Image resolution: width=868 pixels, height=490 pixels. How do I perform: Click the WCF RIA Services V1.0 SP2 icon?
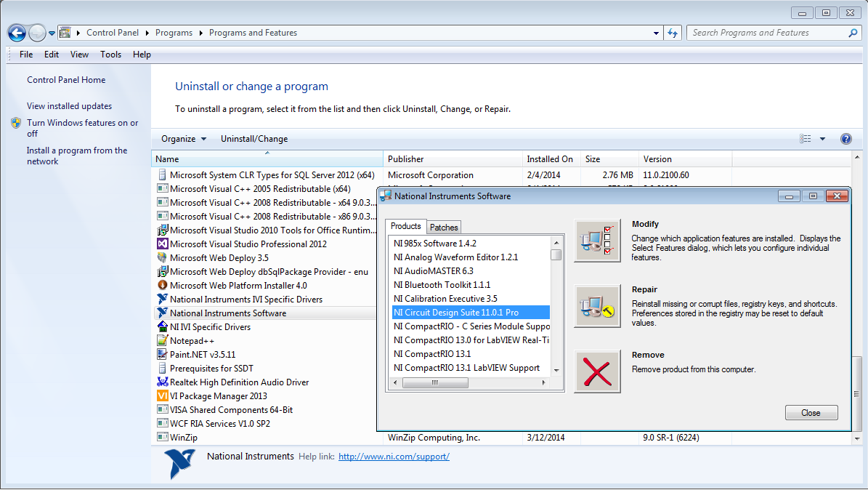(162, 424)
